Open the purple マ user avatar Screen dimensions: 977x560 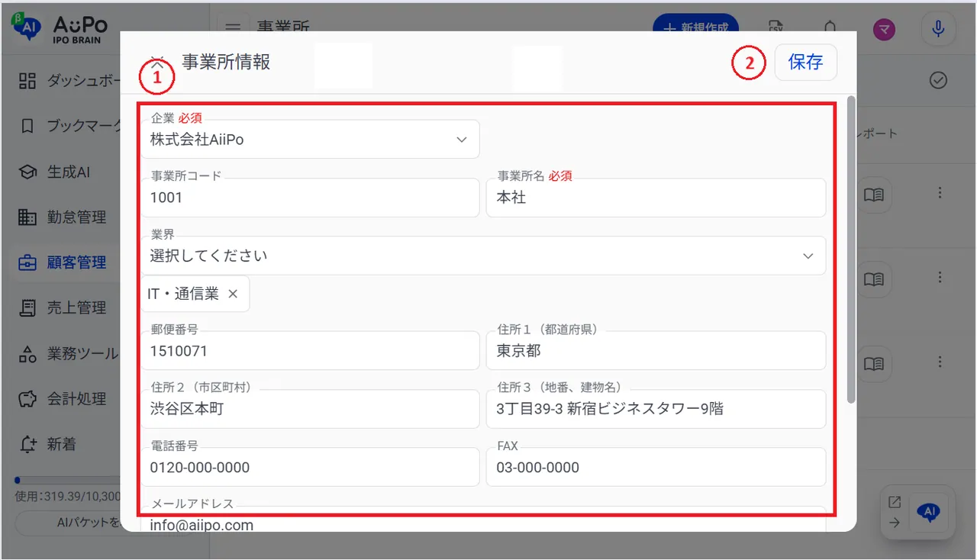[x=885, y=29]
